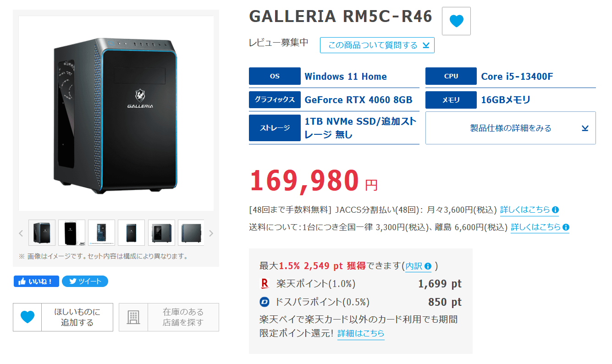Click the Facebook いいね！ like button
The height and width of the screenshot is (364, 612).
36,281
